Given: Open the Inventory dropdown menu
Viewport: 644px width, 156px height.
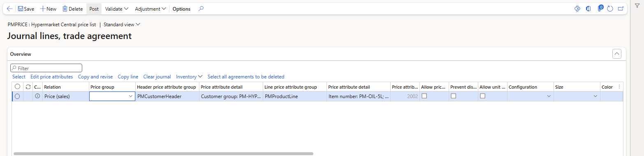Looking at the screenshot, I should point(189,77).
